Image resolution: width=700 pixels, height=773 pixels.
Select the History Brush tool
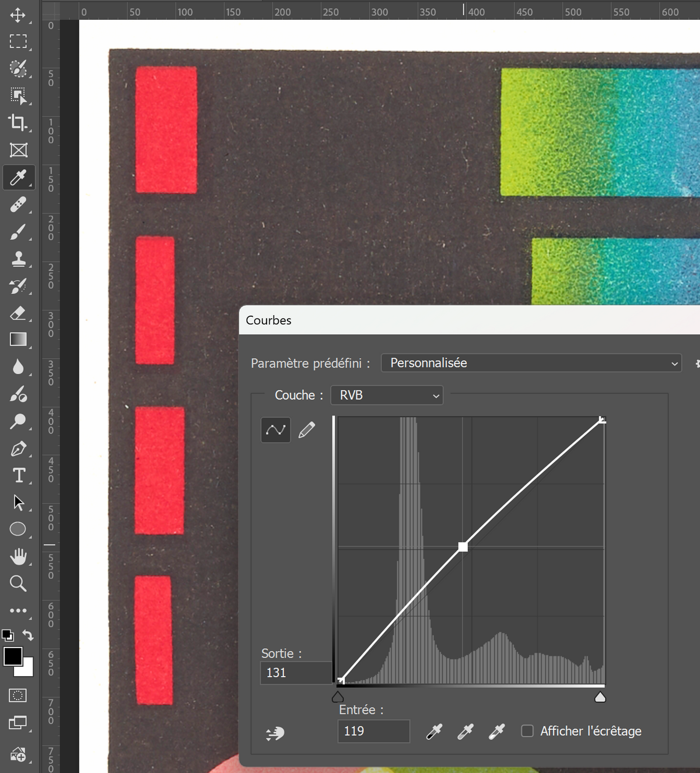pos(18,286)
